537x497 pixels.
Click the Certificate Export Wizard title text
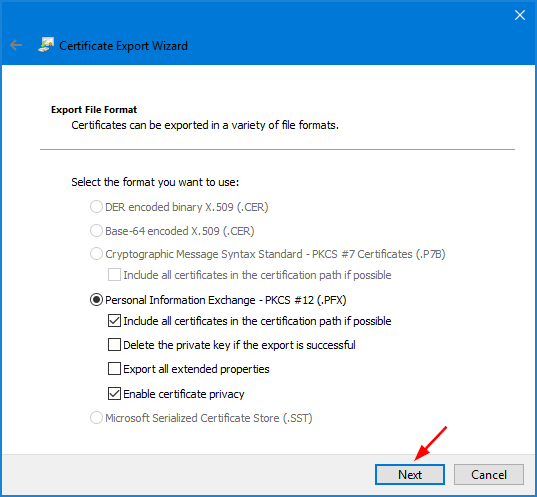coord(123,46)
